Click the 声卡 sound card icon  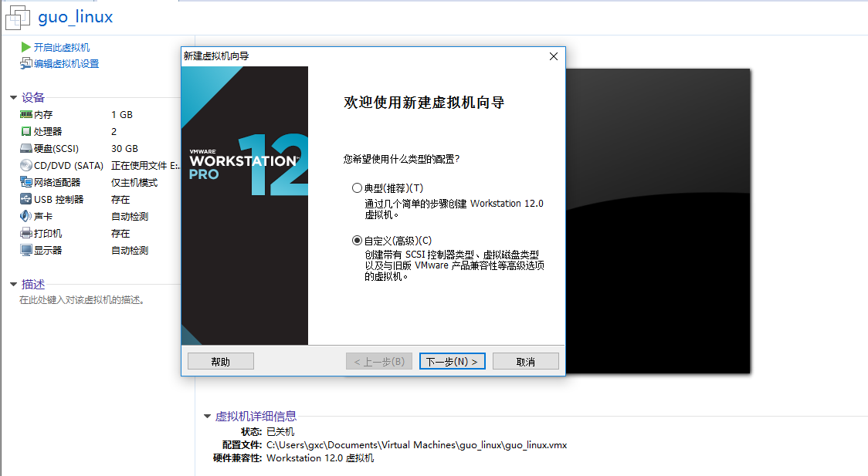(x=26, y=216)
